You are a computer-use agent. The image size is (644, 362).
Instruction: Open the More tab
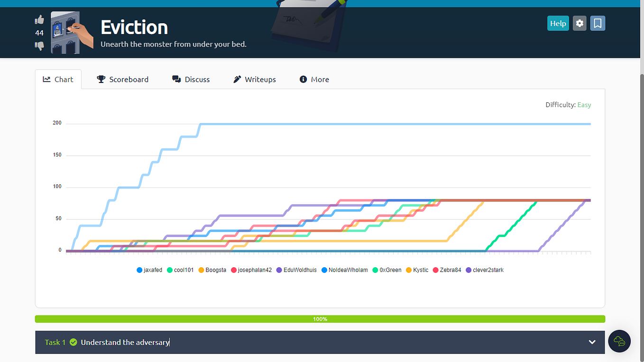point(314,79)
